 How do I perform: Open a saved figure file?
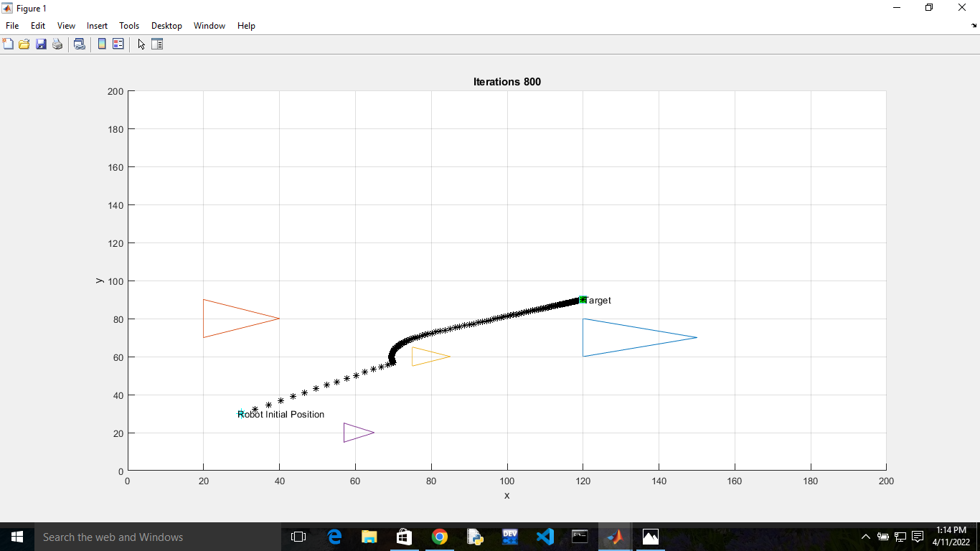pyautogui.click(x=24, y=44)
